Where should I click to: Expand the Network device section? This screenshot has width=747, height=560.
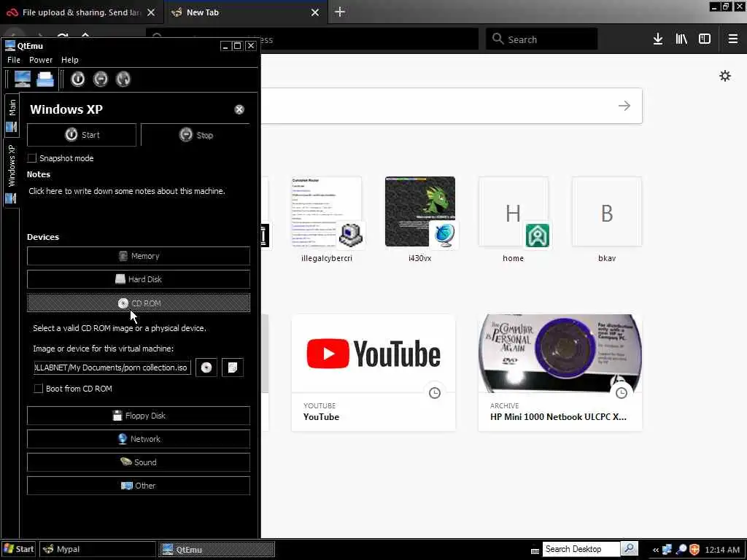139,439
